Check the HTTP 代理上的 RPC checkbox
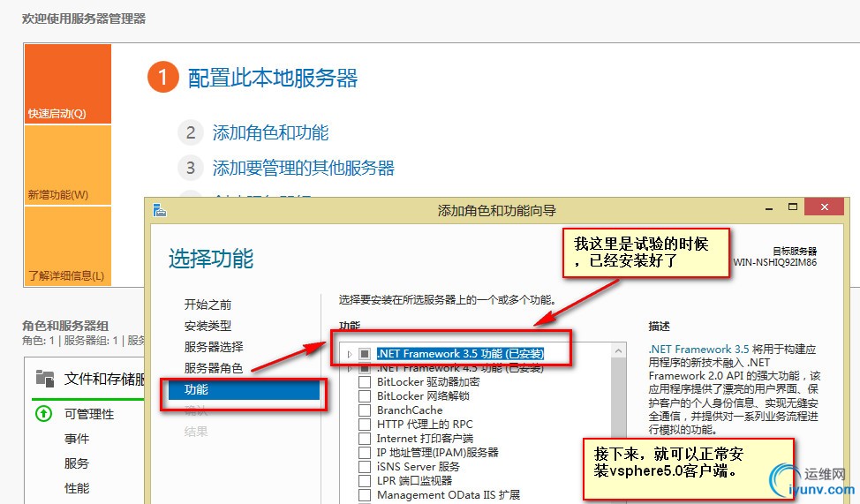The image size is (860, 504). pyautogui.click(x=364, y=424)
